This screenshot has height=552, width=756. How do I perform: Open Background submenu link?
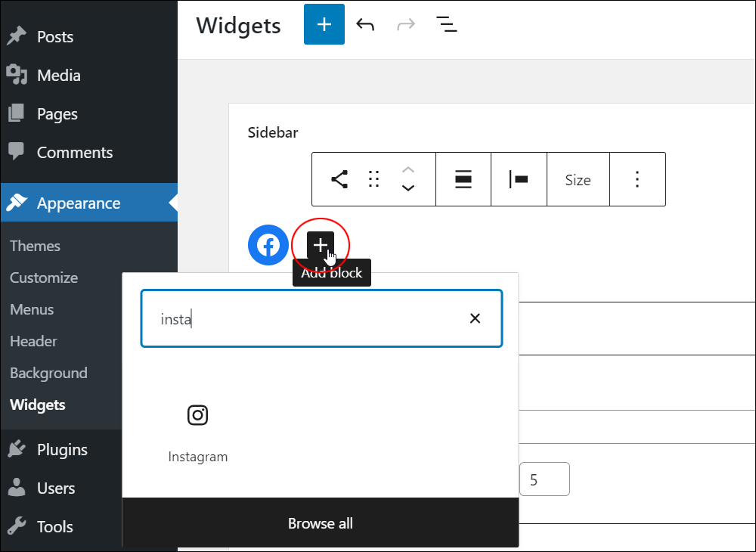point(48,373)
